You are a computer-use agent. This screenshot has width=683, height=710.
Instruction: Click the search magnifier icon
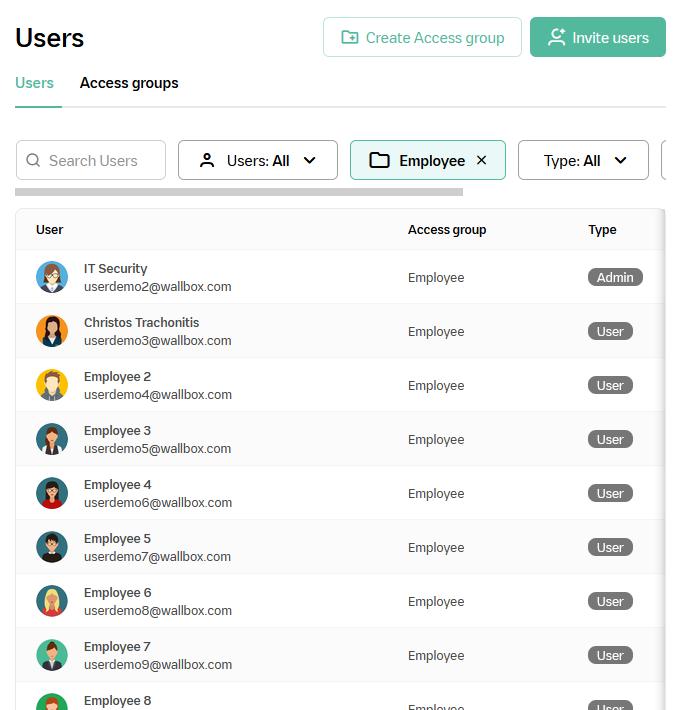pos(34,160)
